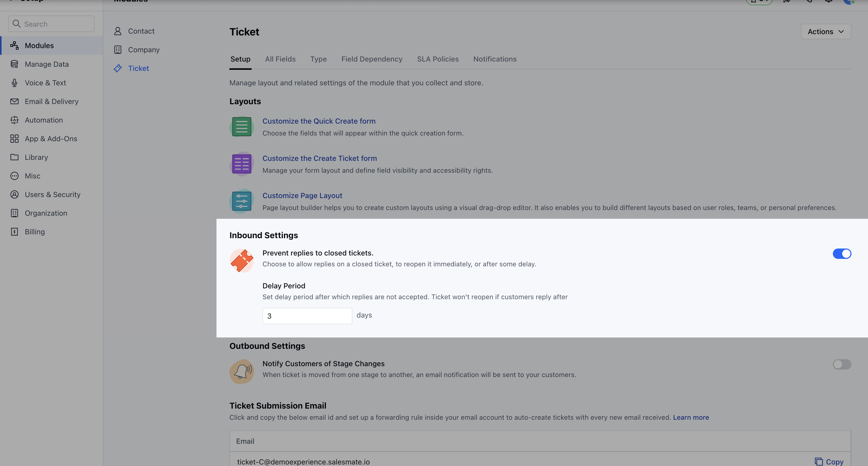Image resolution: width=868 pixels, height=466 pixels.
Task: Open the Library section
Action: coord(37,157)
